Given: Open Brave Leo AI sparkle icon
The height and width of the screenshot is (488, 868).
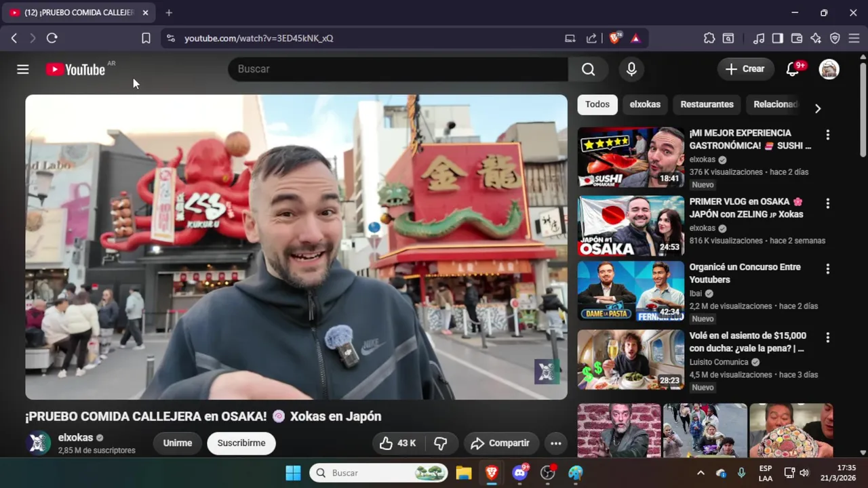Looking at the screenshot, I should click(x=816, y=39).
